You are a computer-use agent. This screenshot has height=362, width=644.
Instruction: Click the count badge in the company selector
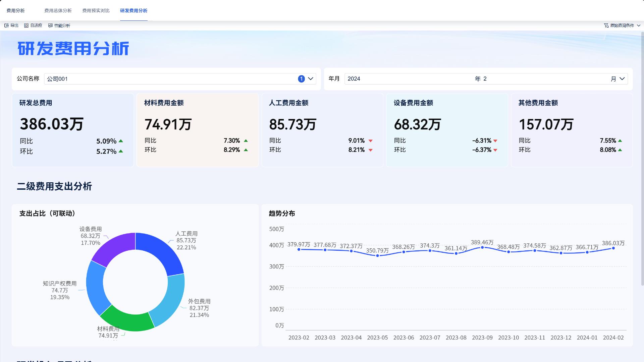(302, 79)
